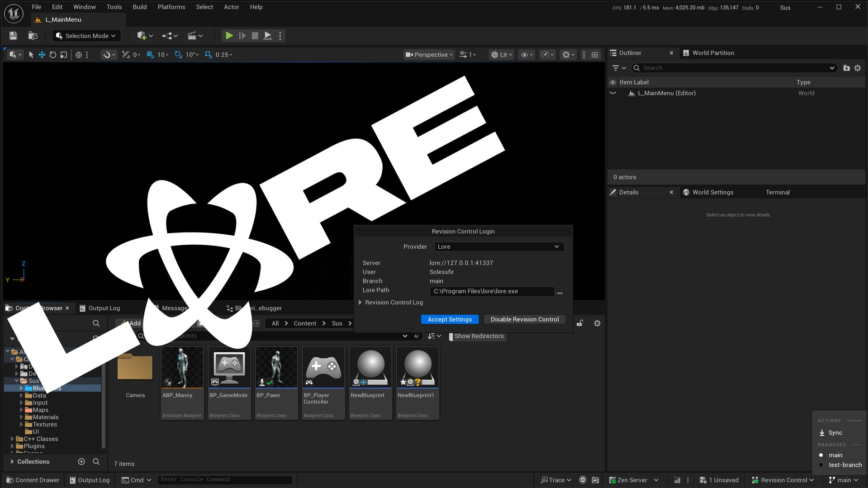Activate the rotate gizmo tool
This screenshot has height=488, width=868.
(52, 55)
